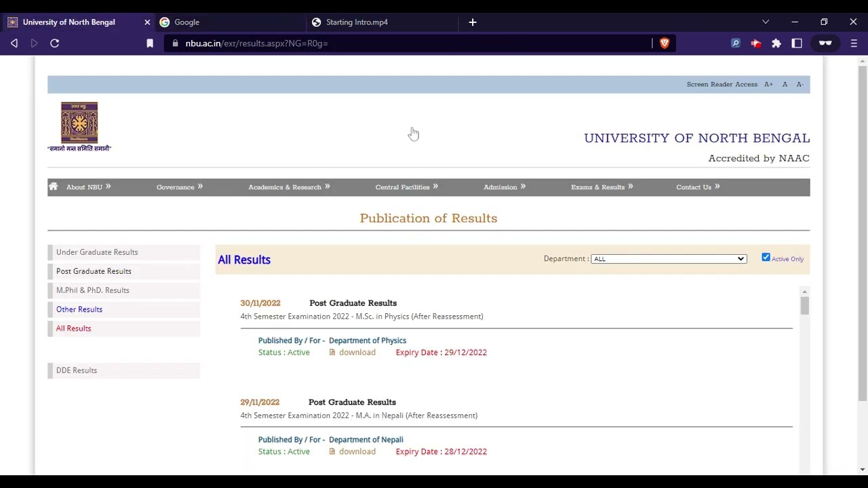Screen dimensions: 868x488
Task: Click the browser forward arrow
Action: click(34, 43)
